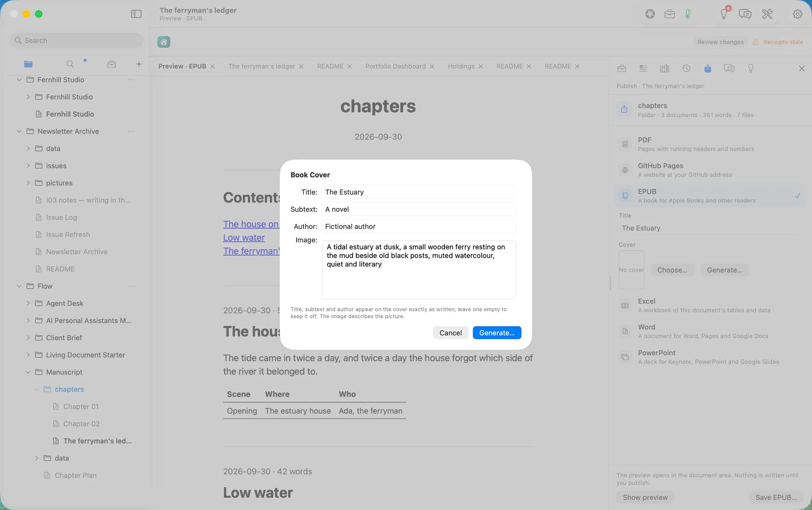Screen dimensions: 812x510
Task: Switch to The ferryman's ledger tab
Action: (x=262, y=66)
